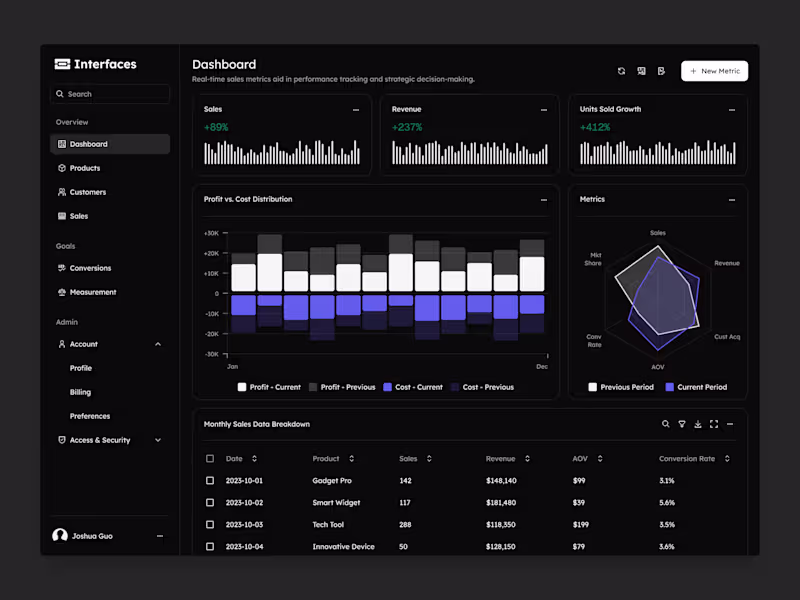The image size is (800, 600).
Task: Select the checkbox beside Tech Tool row
Action: pyautogui.click(x=210, y=524)
